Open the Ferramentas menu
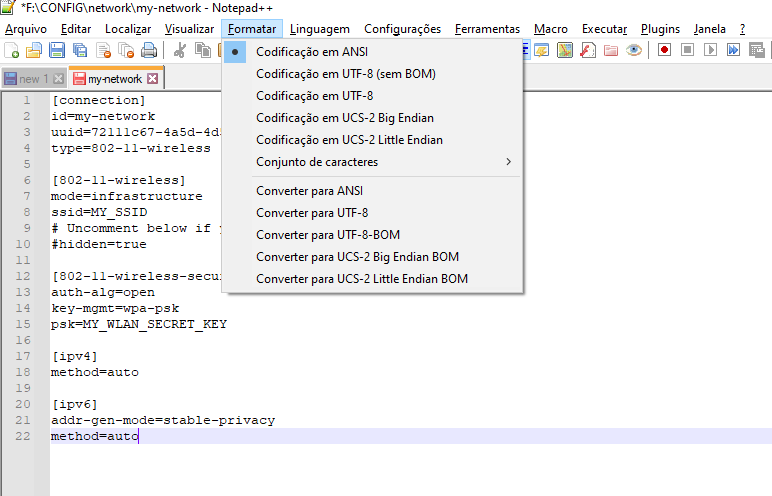The image size is (772, 496). coord(487,29)
